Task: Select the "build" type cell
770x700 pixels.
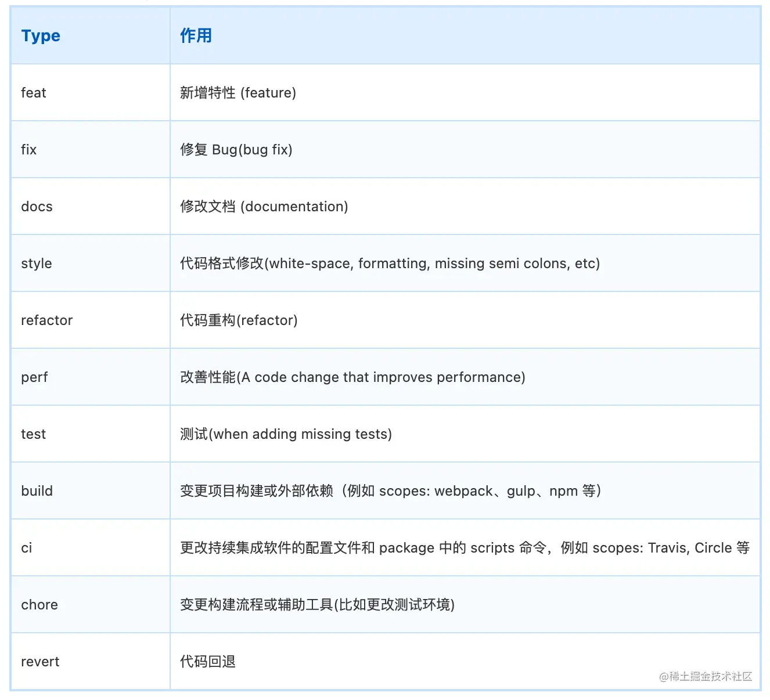Action: (x=91, y=491)
